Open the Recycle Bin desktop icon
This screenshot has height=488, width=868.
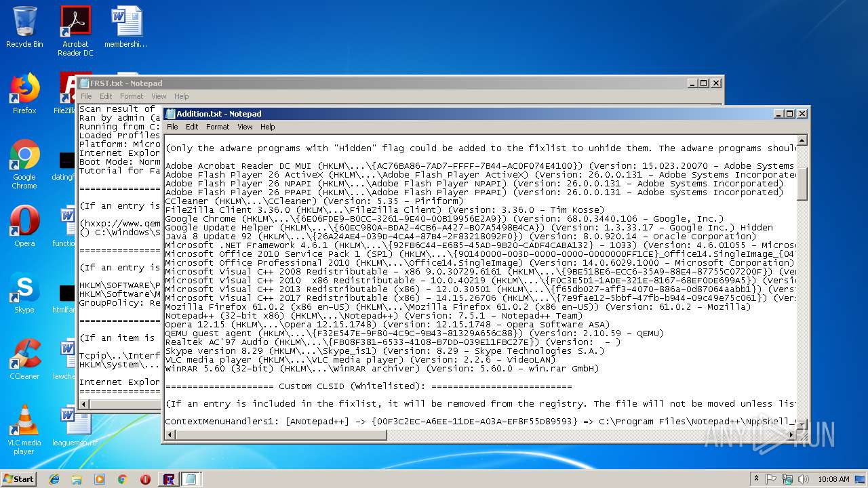24,27
